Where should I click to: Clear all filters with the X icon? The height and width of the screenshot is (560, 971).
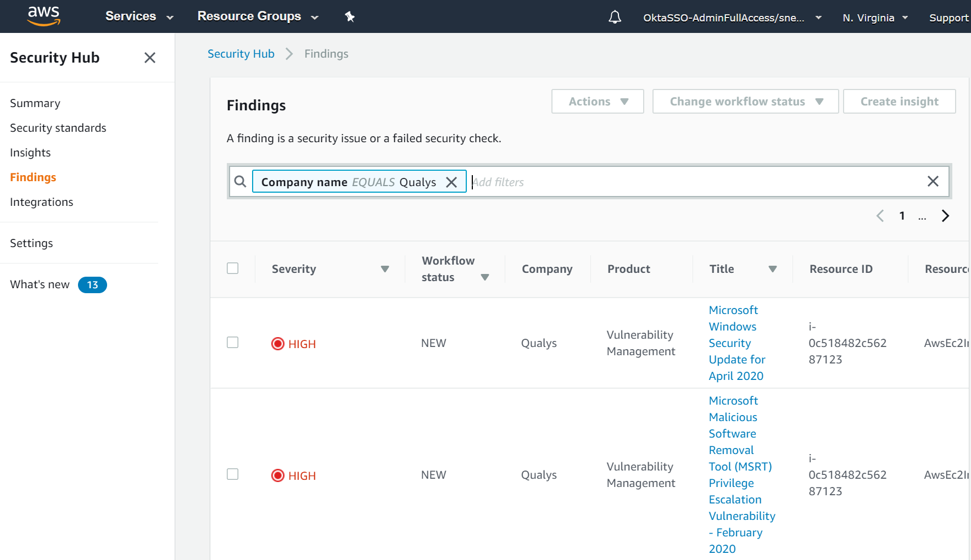[933, 181]
